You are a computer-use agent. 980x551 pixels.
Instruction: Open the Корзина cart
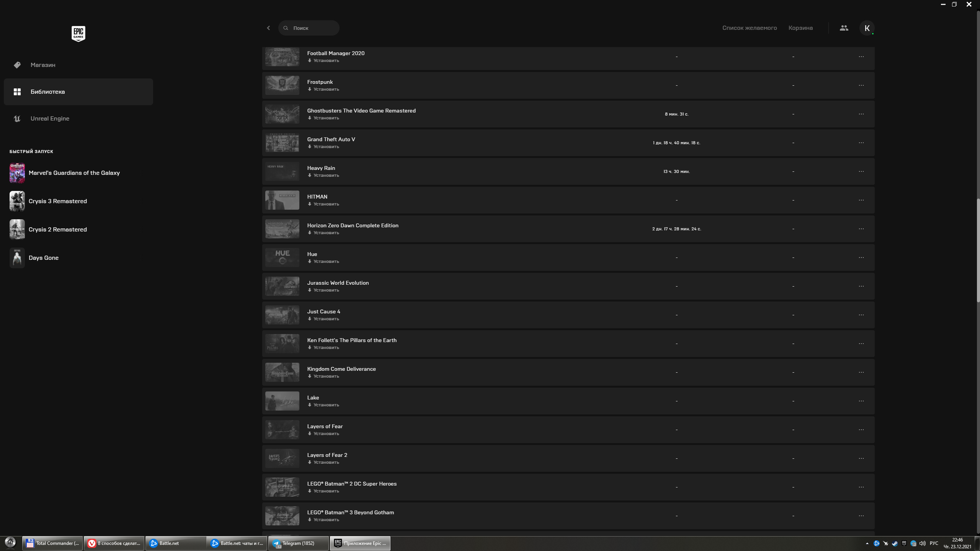click(x=800, y=28)
